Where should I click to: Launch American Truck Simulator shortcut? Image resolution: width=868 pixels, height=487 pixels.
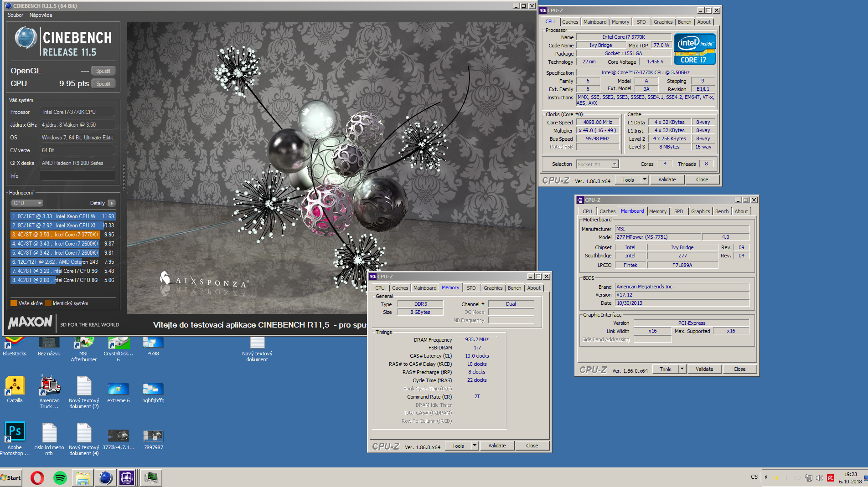tap(49, 393)
